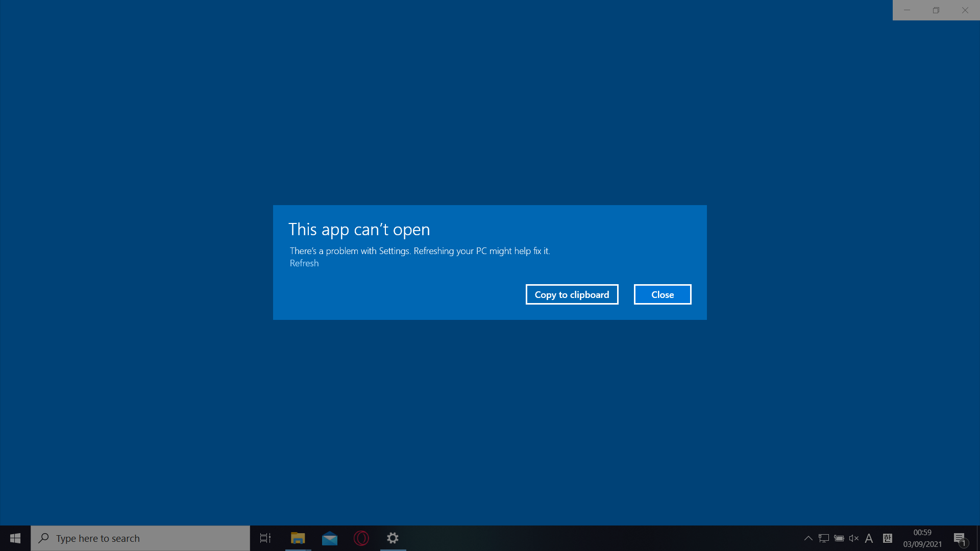The width and height of the screenshot is (980, 551).
Task: Open the clock and date flyout
Action: pyautogui.click(x=922, y=538)
